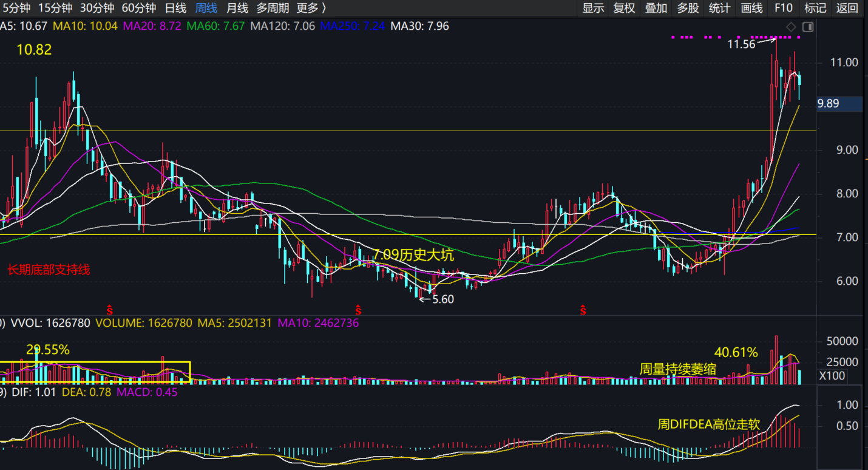
Task: Switch to the 30分钟 period tab
Action: point(97,8)
